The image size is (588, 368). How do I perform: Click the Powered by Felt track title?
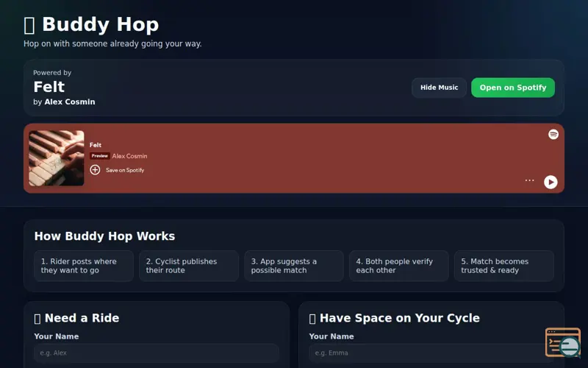[x=49, y=87]
